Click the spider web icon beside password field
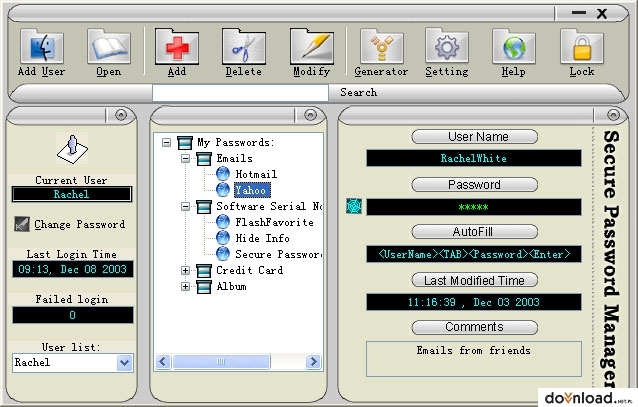The width and height of the screenshot is (638, 407). click(354, 206)
